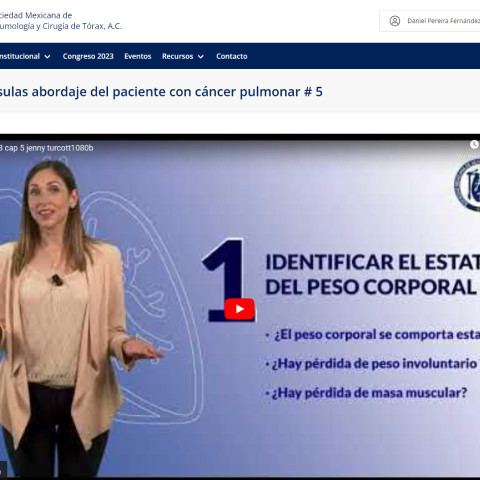The width and height of the screenshot is (480, 480).
Task: Click the Sociedad Mexicana site logo text
Action: point(60,21)
